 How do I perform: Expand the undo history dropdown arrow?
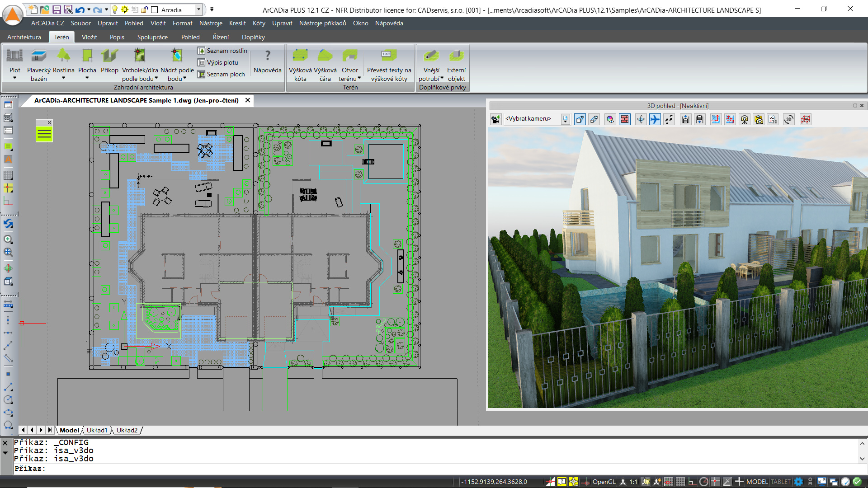(89, 9)
